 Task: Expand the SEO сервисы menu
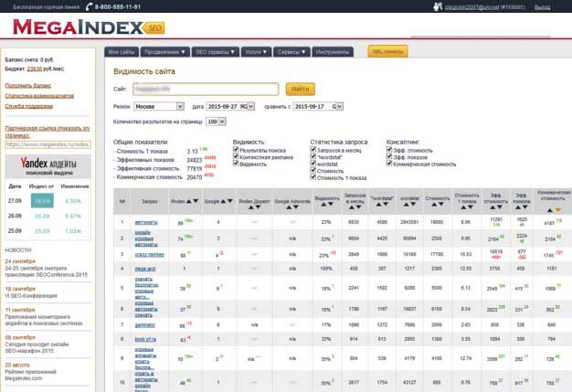point(216,52)
